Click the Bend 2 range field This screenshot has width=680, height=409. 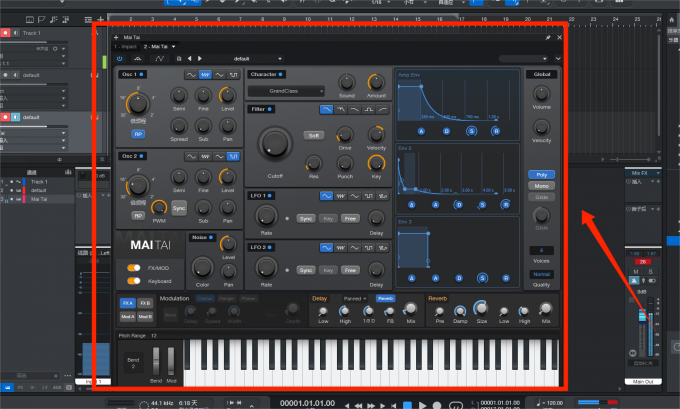[x=133, y=363]
